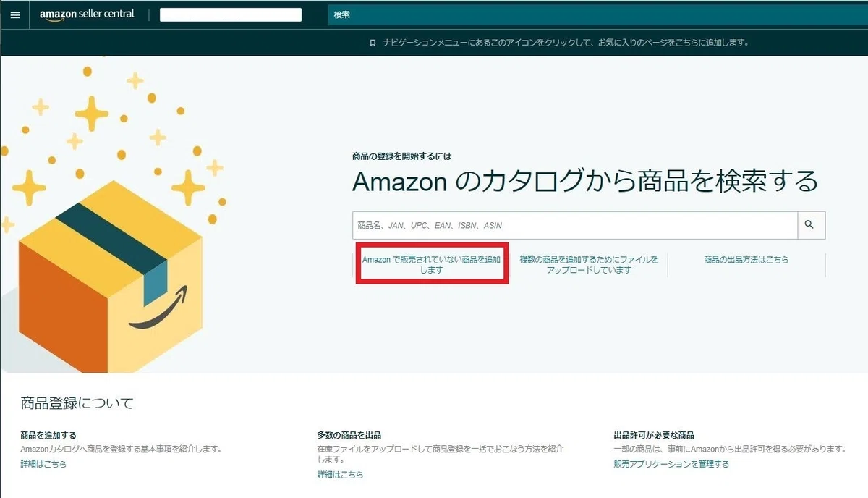Click the catalog search magnifier button
This screenshot has height=498, width=868.
[x=811, y=225]
